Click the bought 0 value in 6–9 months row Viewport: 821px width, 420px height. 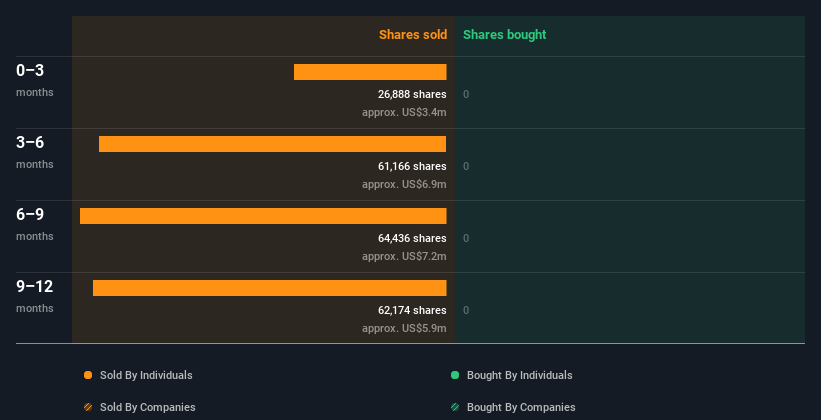tap(466, 239)
